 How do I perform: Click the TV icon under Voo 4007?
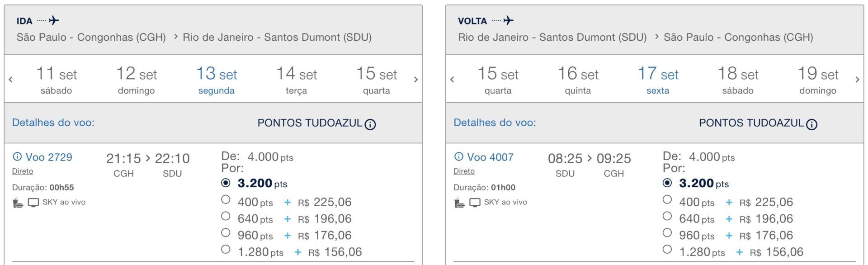point(475,203)
